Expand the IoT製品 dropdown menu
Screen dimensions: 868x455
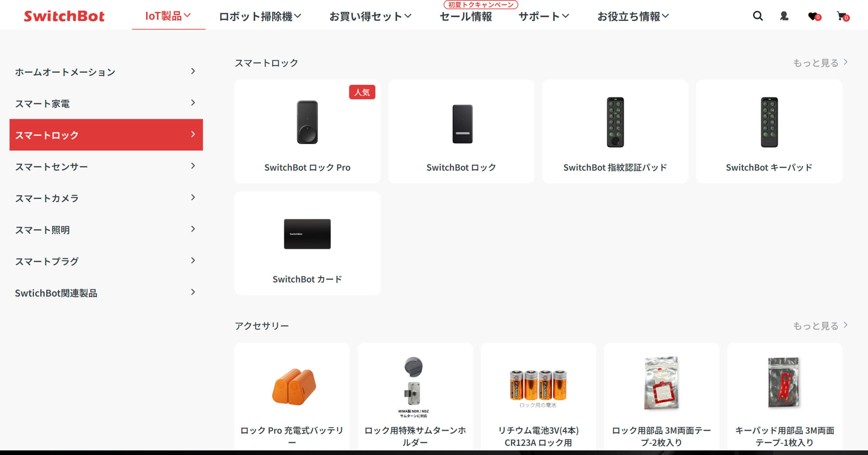click(x=168, y=16)
